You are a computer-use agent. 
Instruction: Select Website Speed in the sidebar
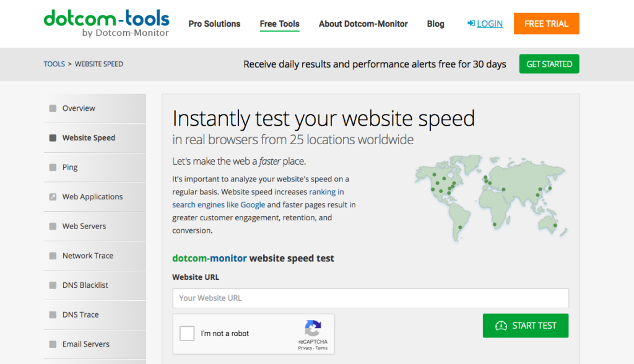point(95,138)
